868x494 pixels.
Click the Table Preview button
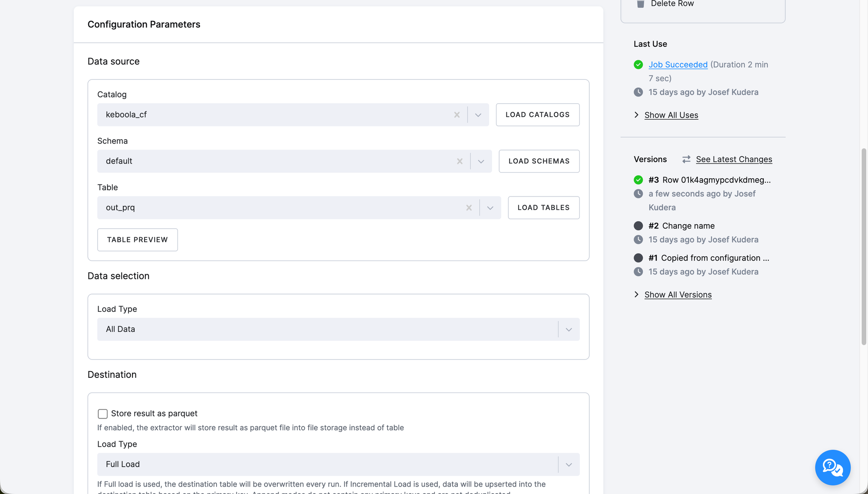[x=137, y=240]
